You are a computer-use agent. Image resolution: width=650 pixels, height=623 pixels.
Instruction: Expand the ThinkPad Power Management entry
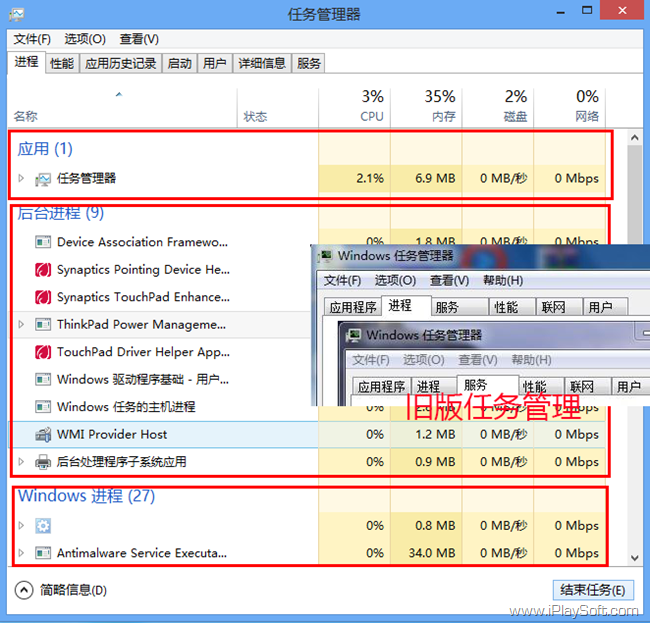pos(21,325)
